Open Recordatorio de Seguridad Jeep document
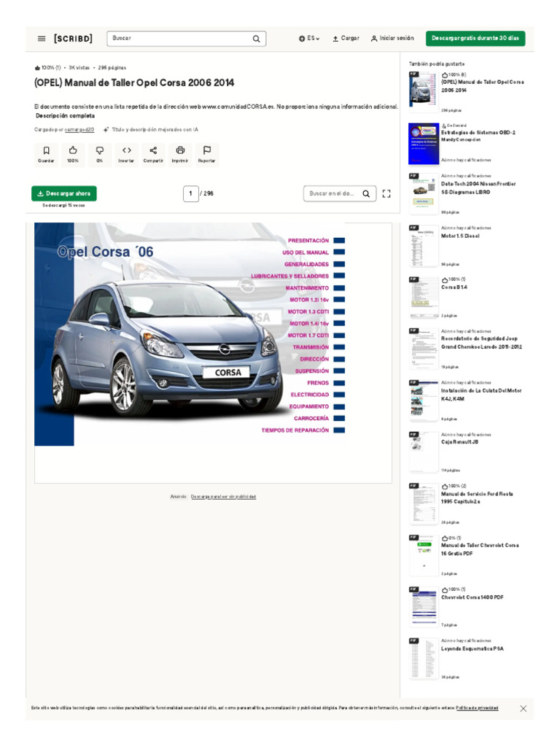The image size is (560, 747). (x=481, y=343)
